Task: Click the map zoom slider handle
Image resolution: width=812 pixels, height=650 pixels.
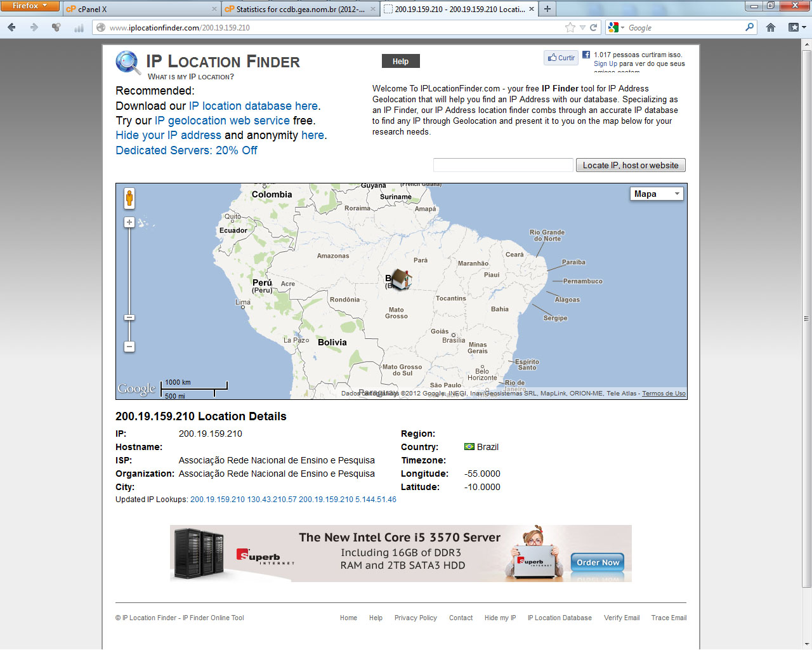Action: coord(129,317)
